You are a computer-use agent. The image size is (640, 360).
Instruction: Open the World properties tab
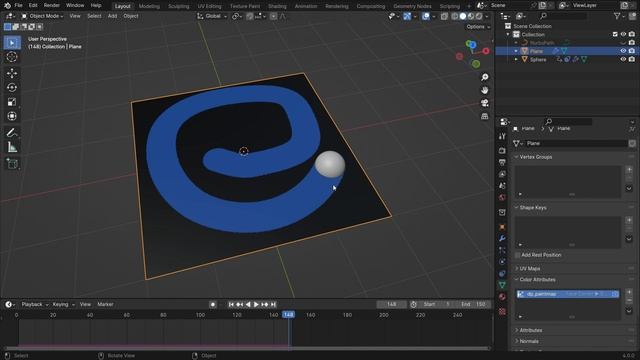[x=502, y=198]
